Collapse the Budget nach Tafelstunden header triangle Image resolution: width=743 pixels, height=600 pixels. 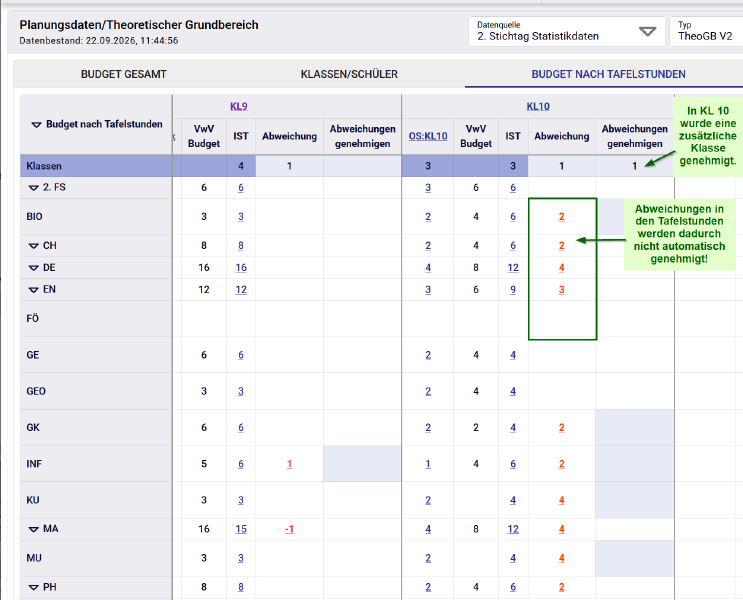(x=36, y=125)
